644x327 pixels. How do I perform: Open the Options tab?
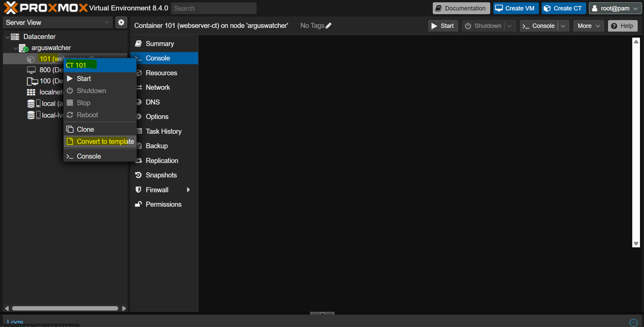pos(164,117)
